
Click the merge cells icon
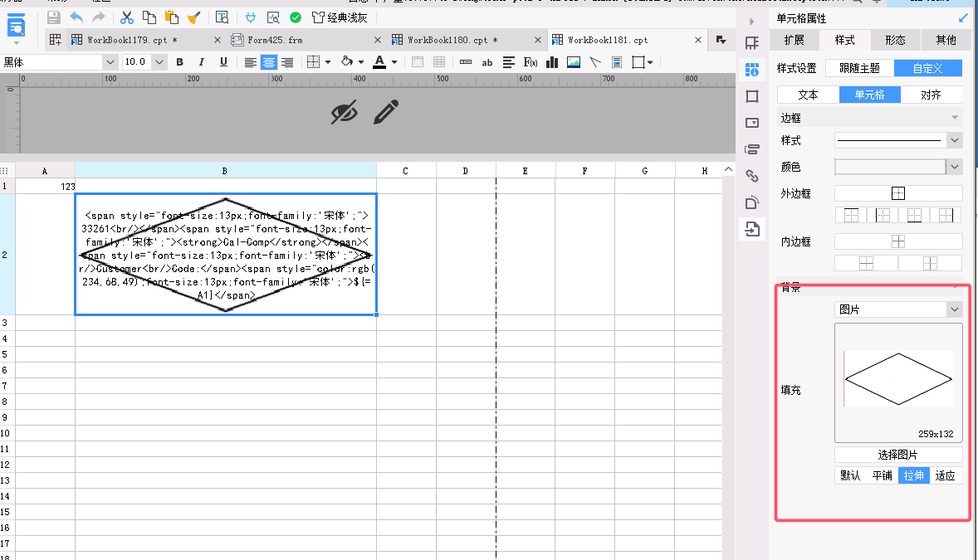click(418, 61)
